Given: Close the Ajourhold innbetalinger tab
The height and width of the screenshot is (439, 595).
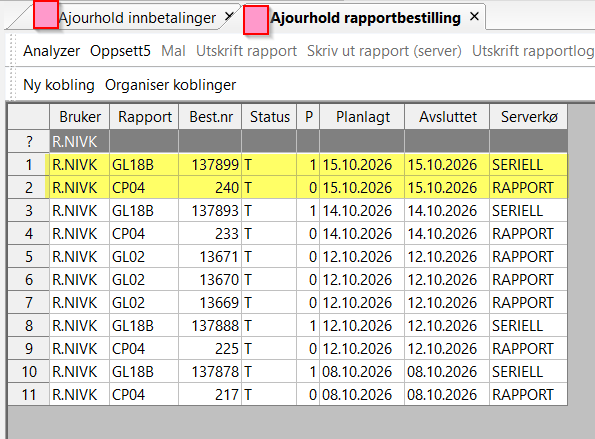Looking at the screenshot, I should coord(229,16).
